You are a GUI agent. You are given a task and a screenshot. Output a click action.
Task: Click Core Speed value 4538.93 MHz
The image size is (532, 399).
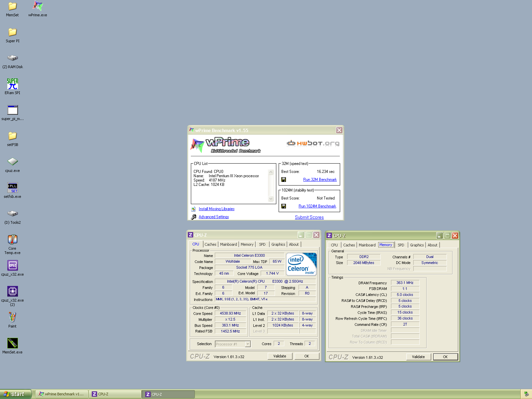tap(230, 313)
